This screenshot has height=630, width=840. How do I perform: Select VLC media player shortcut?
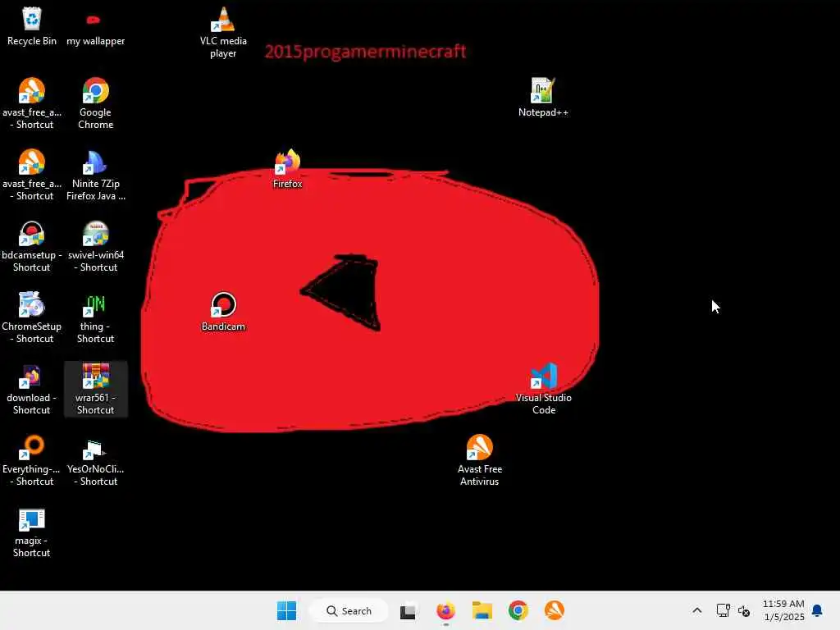[x=223, y=32]
